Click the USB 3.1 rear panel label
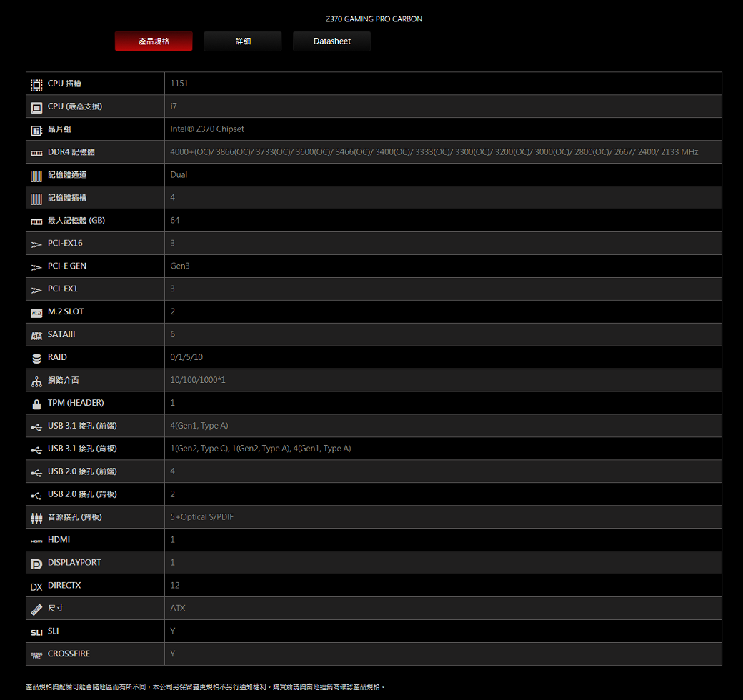Viewport: 743px width, 700px height. 82,449
